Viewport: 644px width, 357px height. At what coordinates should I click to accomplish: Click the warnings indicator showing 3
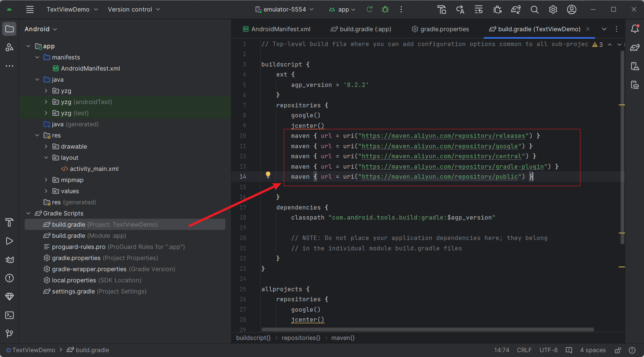point(598,45)
